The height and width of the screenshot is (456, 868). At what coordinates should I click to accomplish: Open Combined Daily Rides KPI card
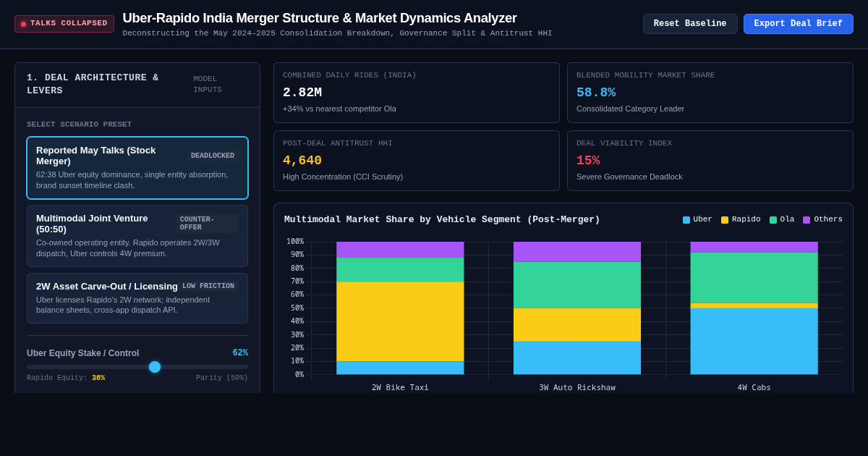pyautogui.click(x=417, y=93)
